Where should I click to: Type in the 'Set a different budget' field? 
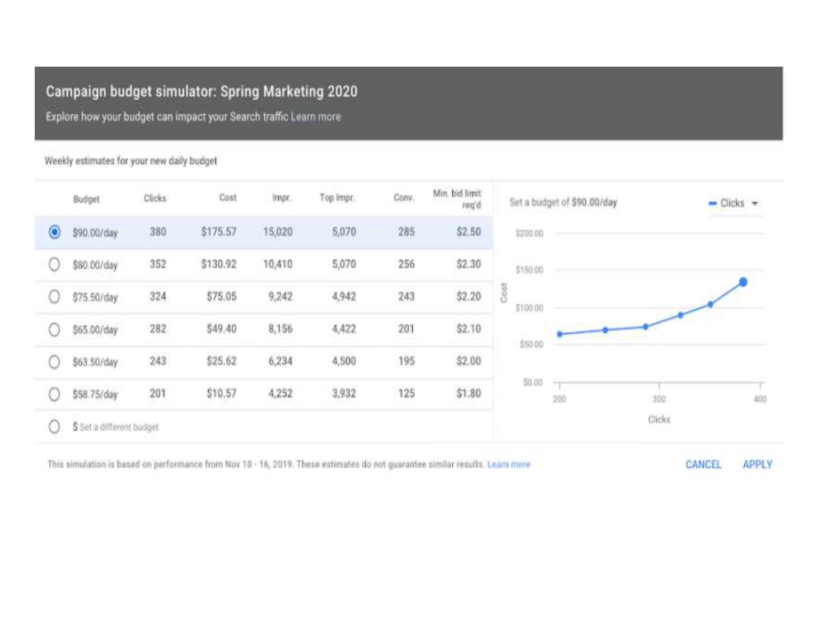coord(119,427)
